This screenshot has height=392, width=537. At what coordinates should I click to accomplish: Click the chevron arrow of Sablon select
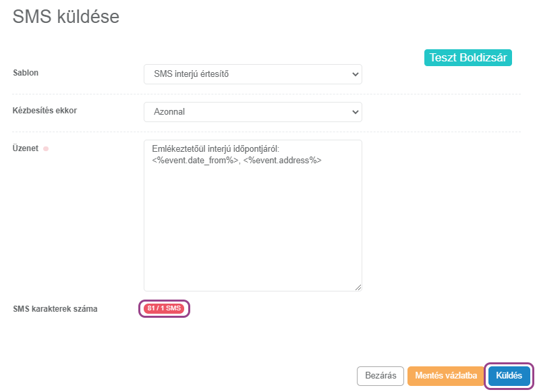point(355,74)
